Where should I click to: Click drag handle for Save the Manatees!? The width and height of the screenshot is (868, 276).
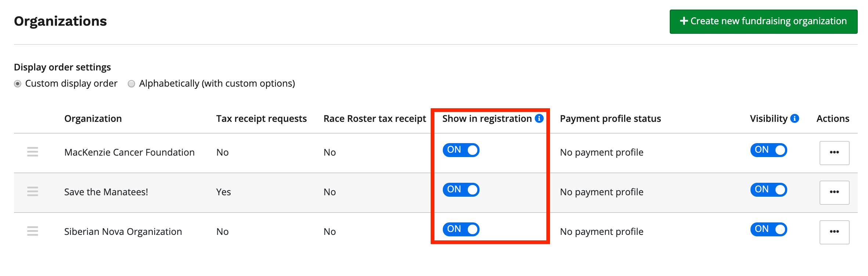point(33,192)
